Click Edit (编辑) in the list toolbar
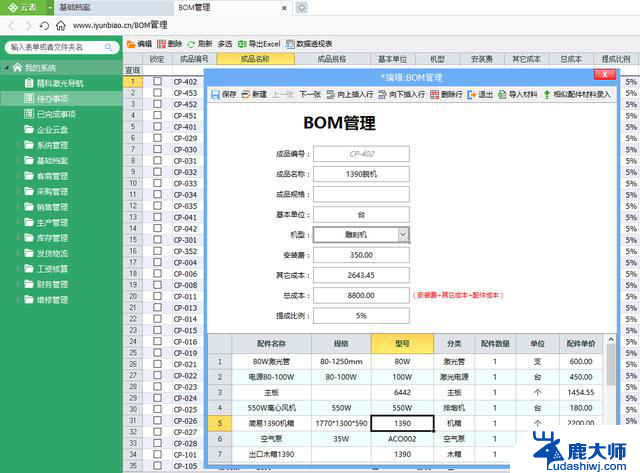 (x=139, y=44)
